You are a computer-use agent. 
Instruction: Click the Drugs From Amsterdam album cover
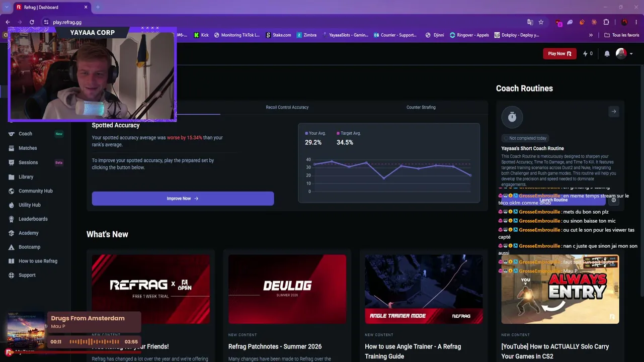pos(26,330)
